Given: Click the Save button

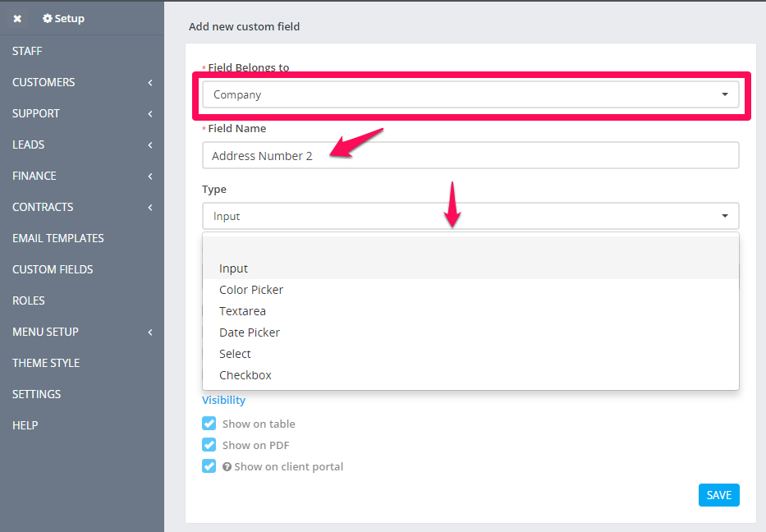Looking at the screenshot, I should click(x=718, y=495).
